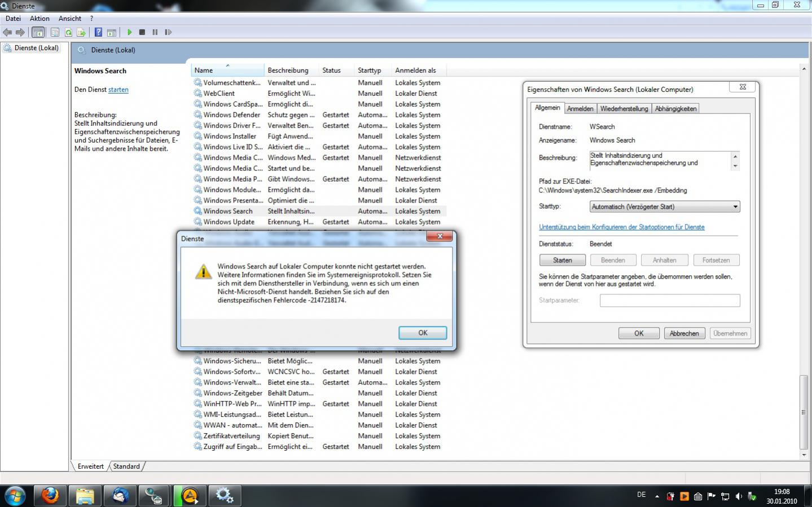The image size is (812, 507).
Task: Open the Thunderbird mail taskbar icon
Action: tap(120, 496)
